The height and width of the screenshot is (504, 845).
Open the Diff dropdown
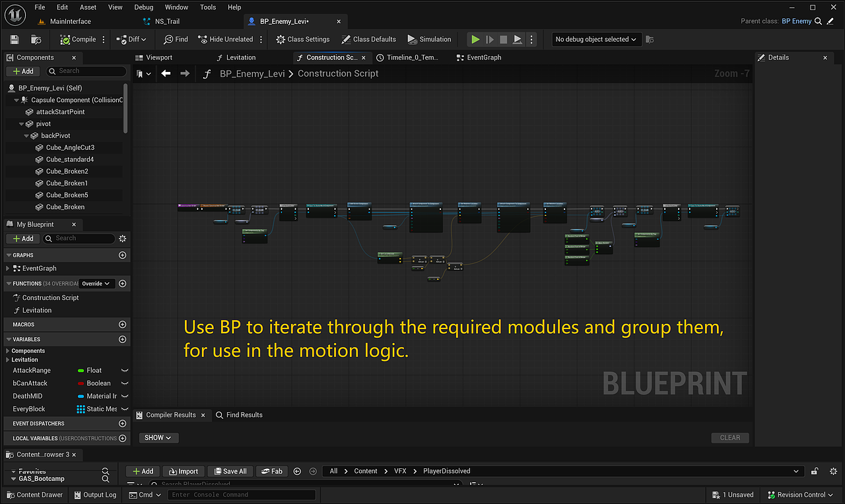[x=131, y=40]
